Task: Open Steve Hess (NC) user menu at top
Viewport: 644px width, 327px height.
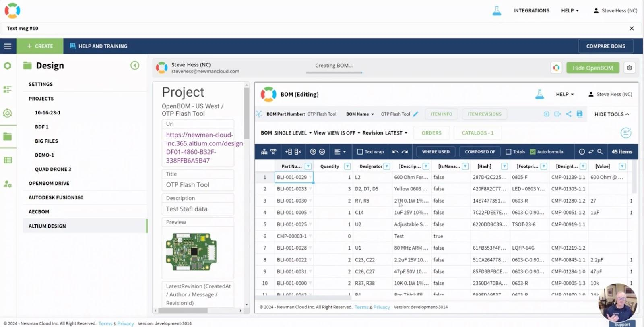Action: pyautogui.click(x=615, y=11)
